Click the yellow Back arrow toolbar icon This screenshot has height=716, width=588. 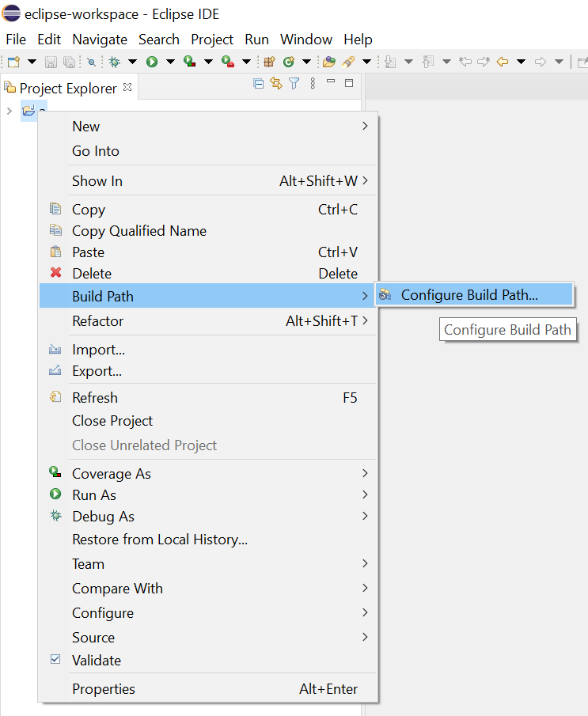[x=503, y=62]
